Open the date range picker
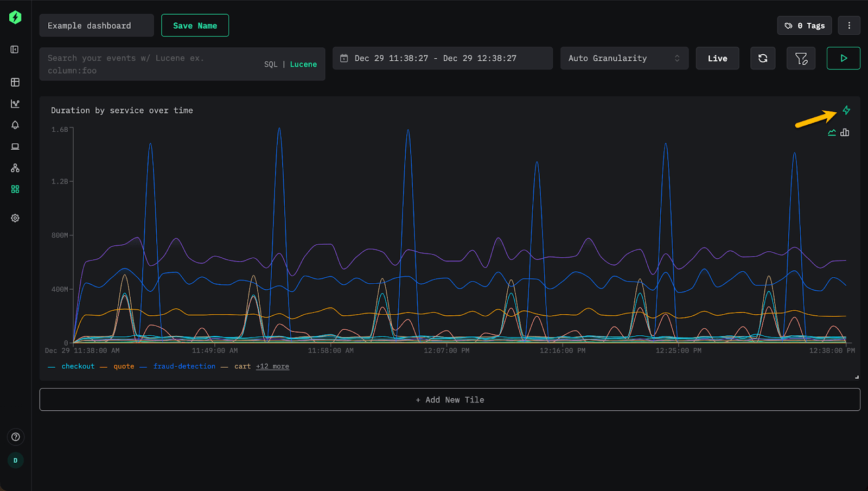 point(442,58)
